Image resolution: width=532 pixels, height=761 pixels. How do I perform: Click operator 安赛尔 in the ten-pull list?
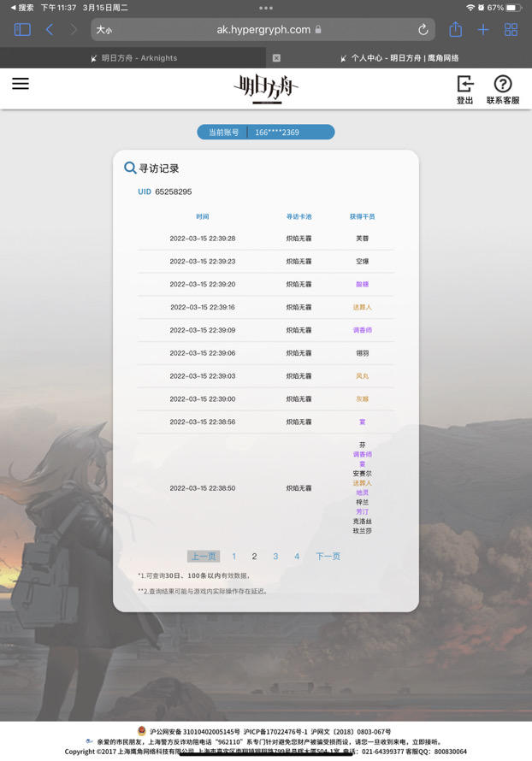click(362, 473)
